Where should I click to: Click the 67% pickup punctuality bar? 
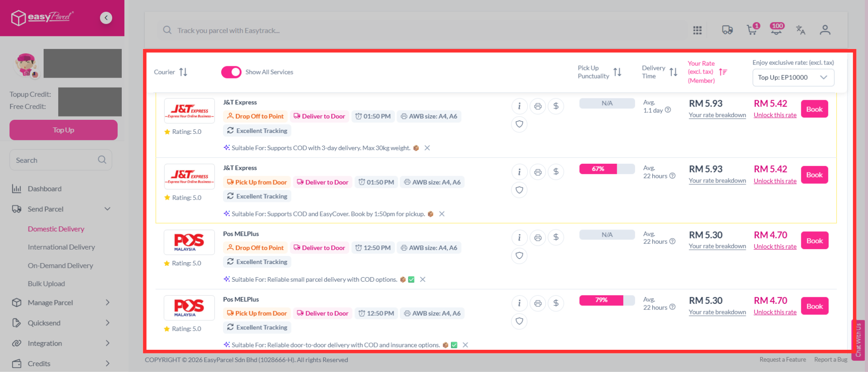tap(607, 169)
